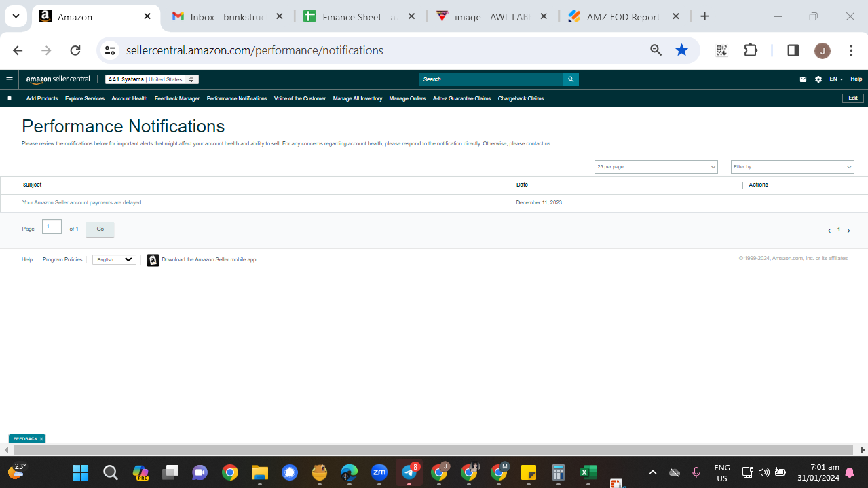
Task: Open a new browser tab
Action: coord(704,16)
